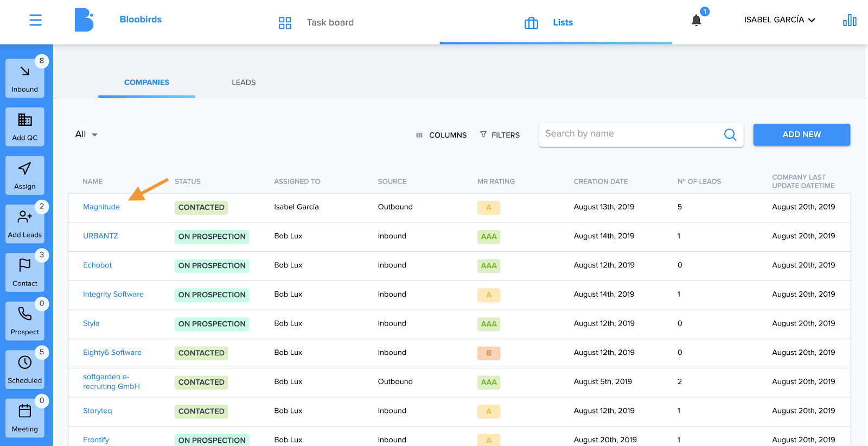Image resolution: width=868 pixels, height=446 pixels.
Task: Open the COLUMNS selector
Action: click(x=441, y=135)
